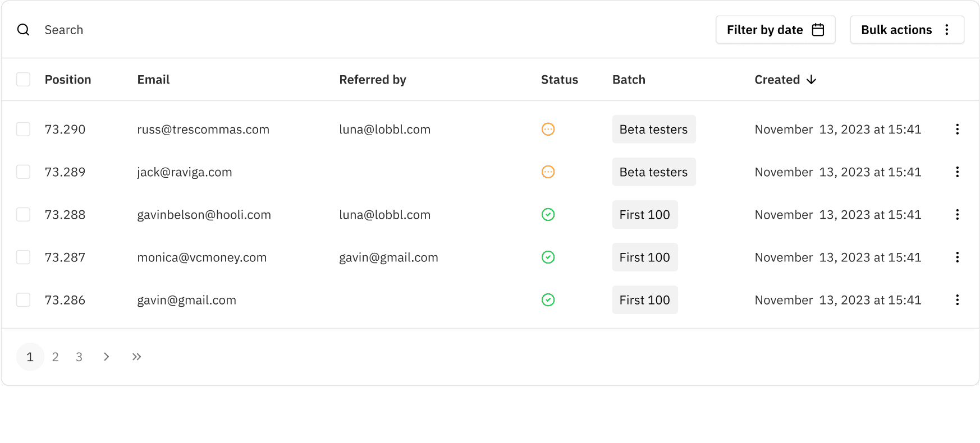Click First 100 tag for monica@vcmoney.com
980x443 pixels.
(x=644, y=257)
